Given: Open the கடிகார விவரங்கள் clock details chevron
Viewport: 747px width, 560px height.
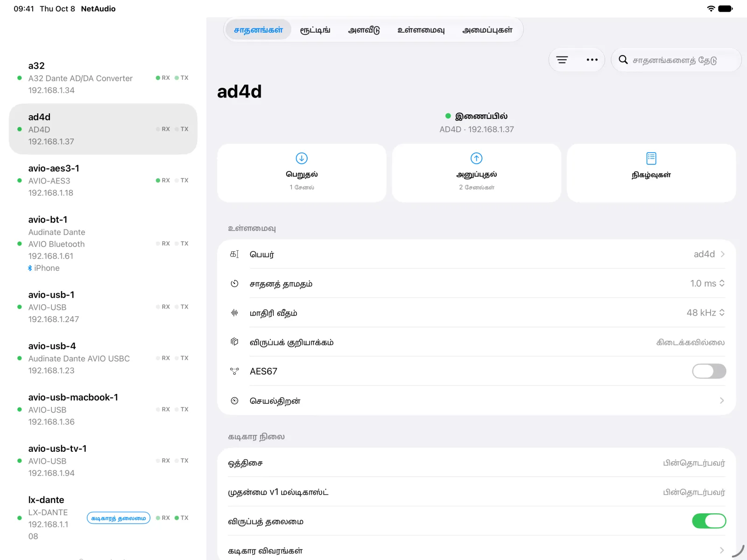Looking at the screenshot, I should point(722,550).
